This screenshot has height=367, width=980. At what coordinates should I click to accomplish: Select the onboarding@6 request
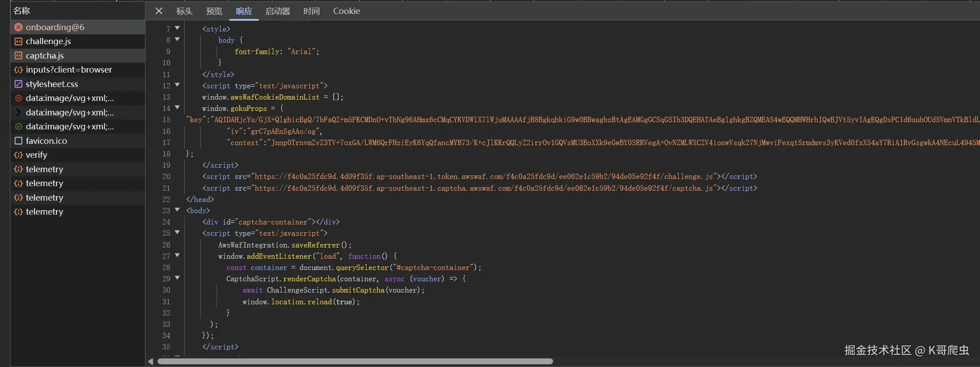click(77, 27)
